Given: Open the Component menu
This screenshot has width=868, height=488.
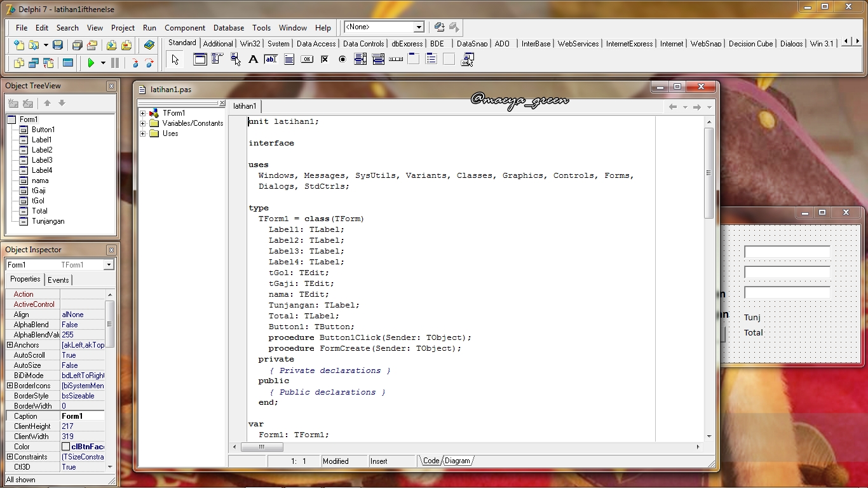Looking at the screenshot, I should [185, 27].
